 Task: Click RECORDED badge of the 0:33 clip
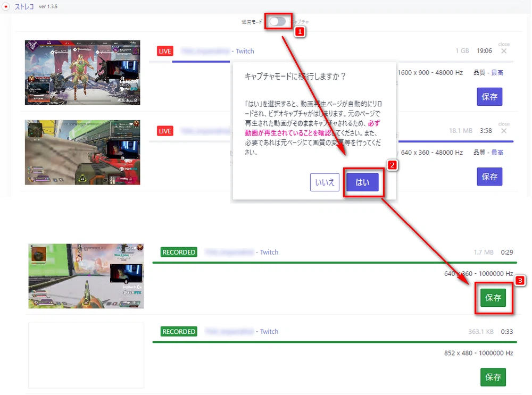click(x=179, y=332)
